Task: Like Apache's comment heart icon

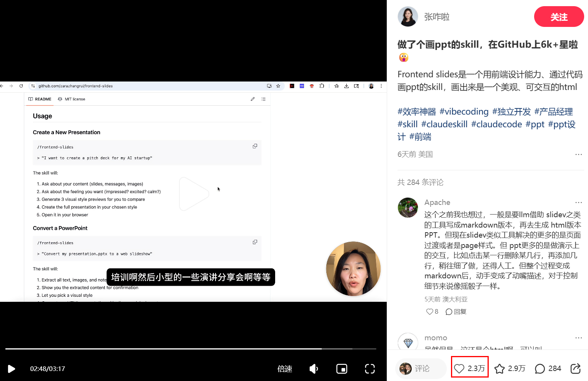Action: pos(429,312)
